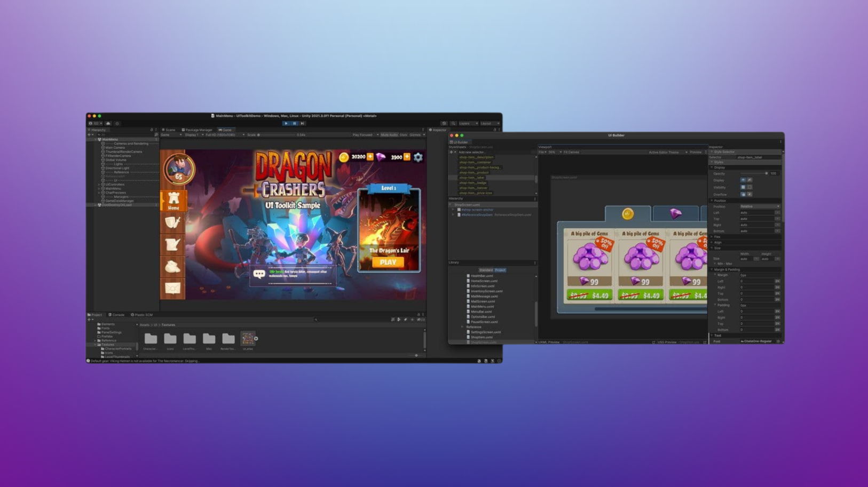Click the player avatar portrait icon
This screenshot has height=487, width=868.
coord(179,169)
